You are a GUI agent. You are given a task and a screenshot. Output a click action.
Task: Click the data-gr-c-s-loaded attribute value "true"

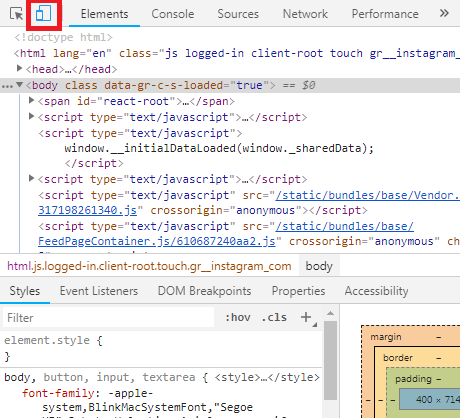coord(249,85)
